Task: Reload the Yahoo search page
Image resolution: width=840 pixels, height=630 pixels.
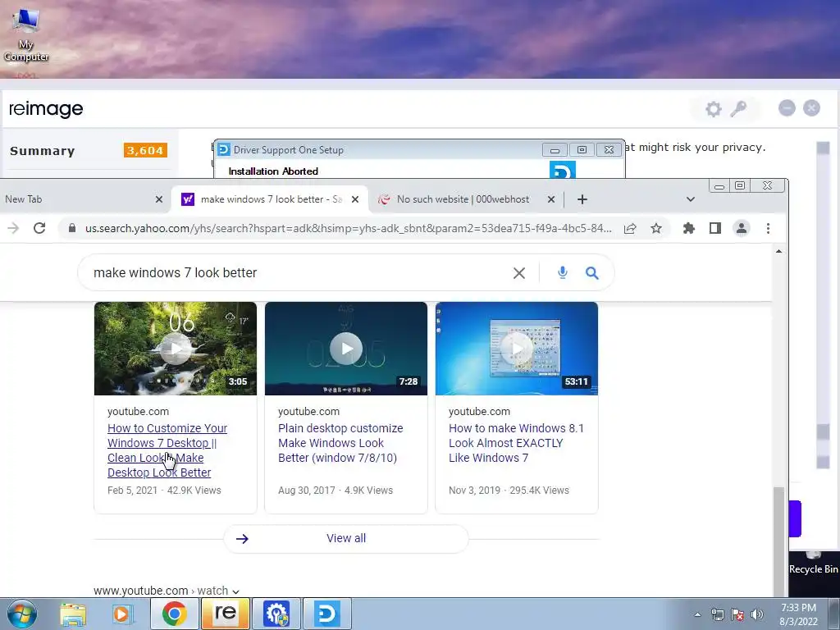Action: click(39, 228)
